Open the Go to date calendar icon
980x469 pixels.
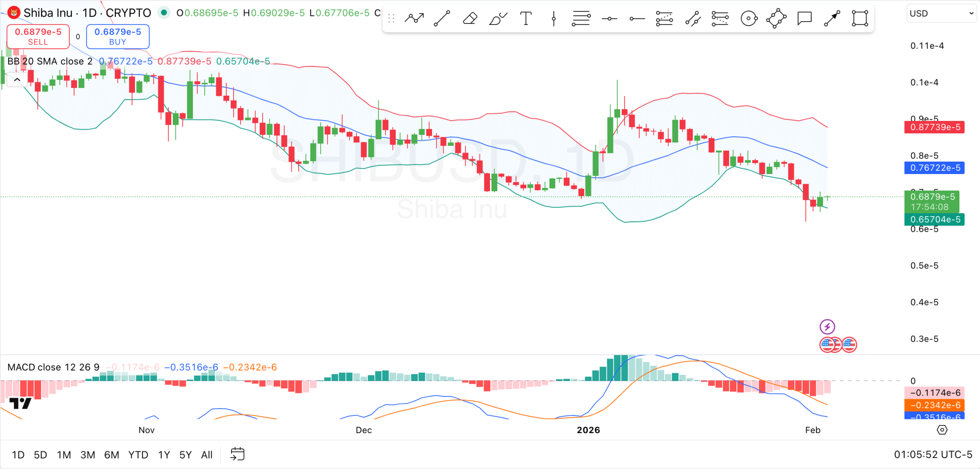pos(238,454)
